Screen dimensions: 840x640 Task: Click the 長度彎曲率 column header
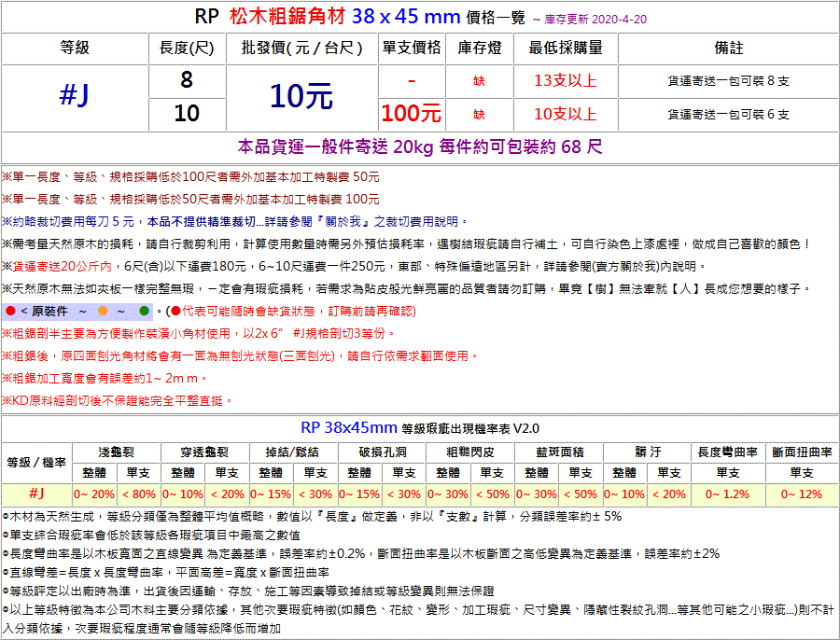pos(728,452)
